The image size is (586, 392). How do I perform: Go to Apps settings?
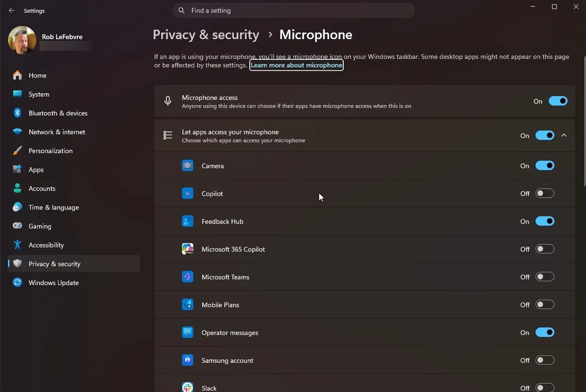tap(74, 170)
